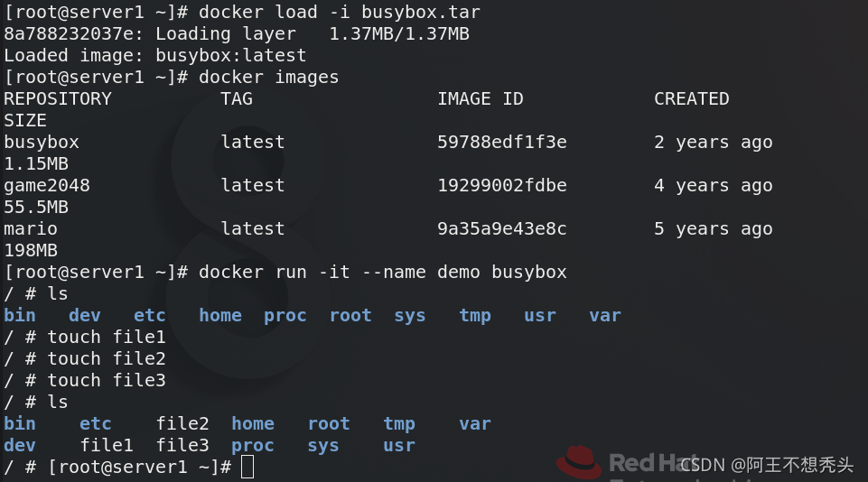Image resolution: width=868 pixels, height=482 pixels.
Task: Click the SIZE column header
Action: pyautogui.click(x=25, y=120)
